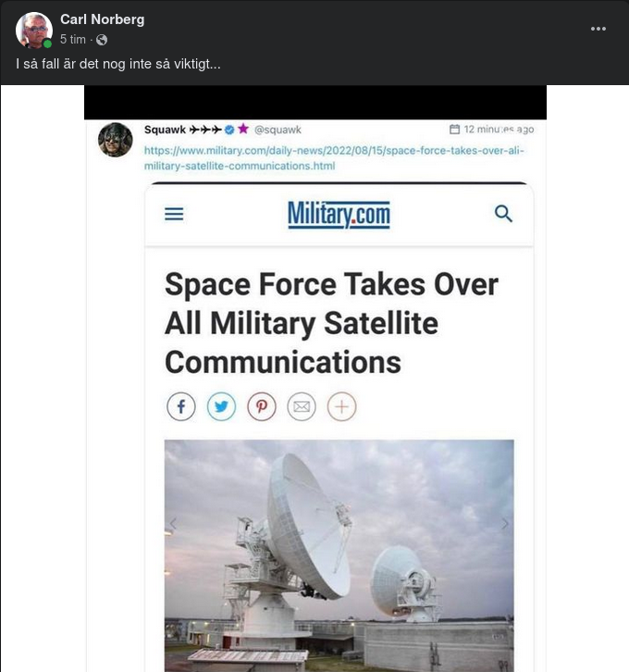Click the satellite dish article photo

[x=339, y=554]
